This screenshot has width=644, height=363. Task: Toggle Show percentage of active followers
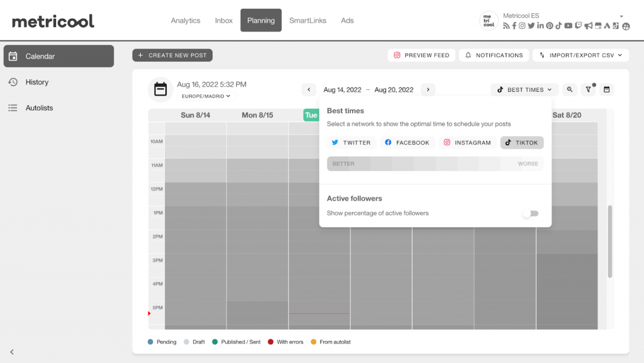click(x=531, y=213)
